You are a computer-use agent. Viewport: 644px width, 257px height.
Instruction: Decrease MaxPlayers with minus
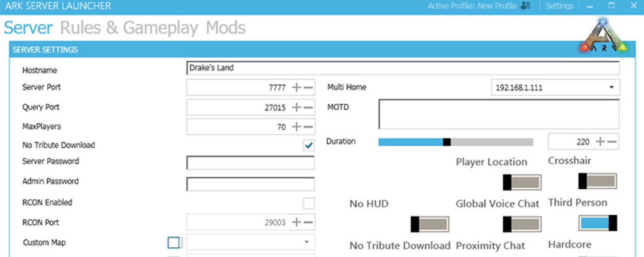tap(308, 127)
